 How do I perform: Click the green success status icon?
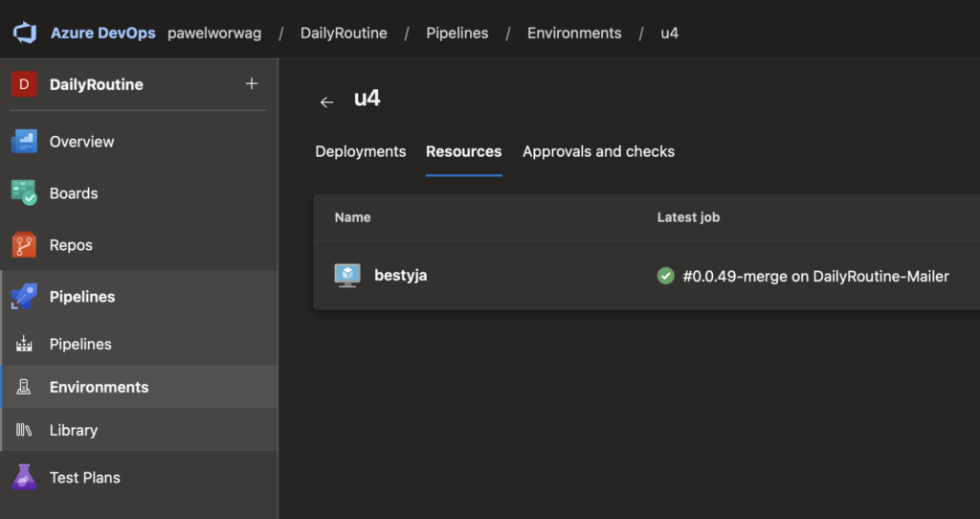[x=665, y=276]
